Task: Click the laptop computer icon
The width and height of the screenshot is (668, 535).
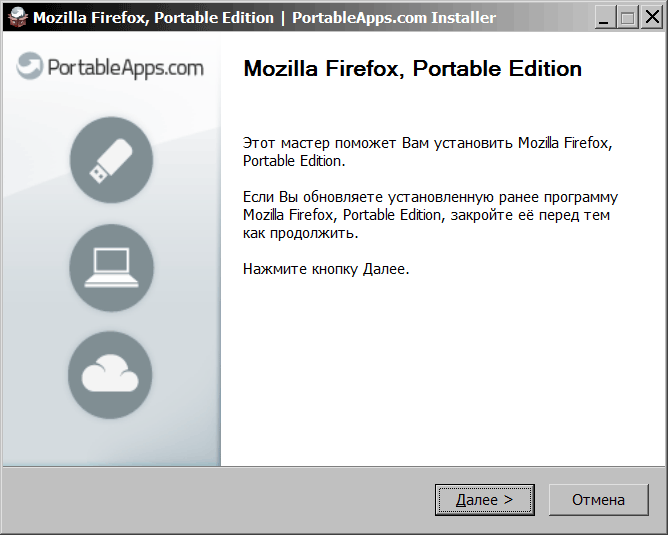Action: point(111,267)
